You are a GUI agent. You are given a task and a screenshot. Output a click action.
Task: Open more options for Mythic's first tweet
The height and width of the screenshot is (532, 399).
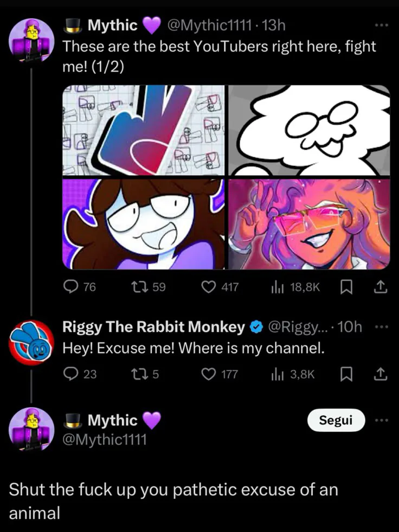click(x=382, y=25)
